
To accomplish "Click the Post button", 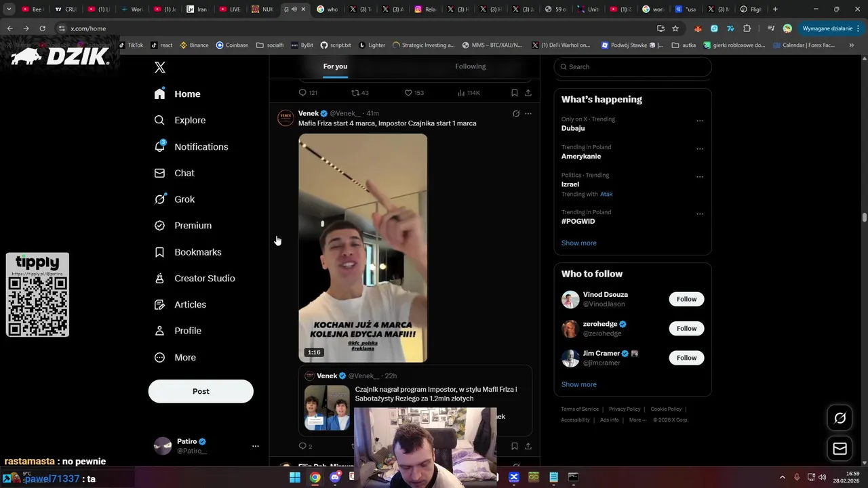I will click(201, 391).
